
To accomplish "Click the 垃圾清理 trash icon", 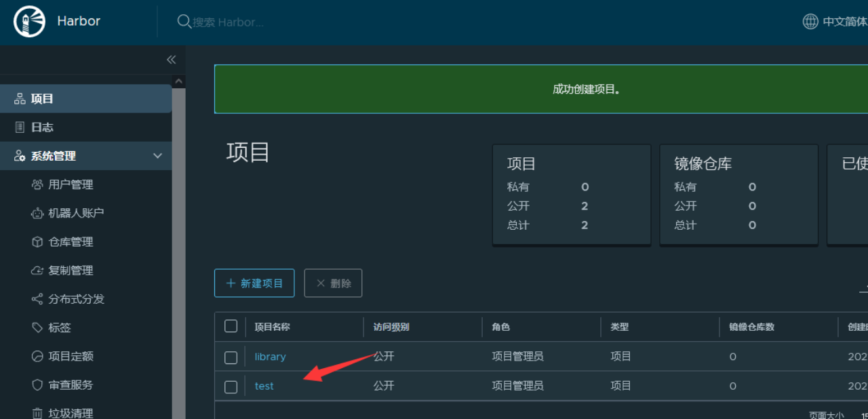I will [x=37, y=413].
